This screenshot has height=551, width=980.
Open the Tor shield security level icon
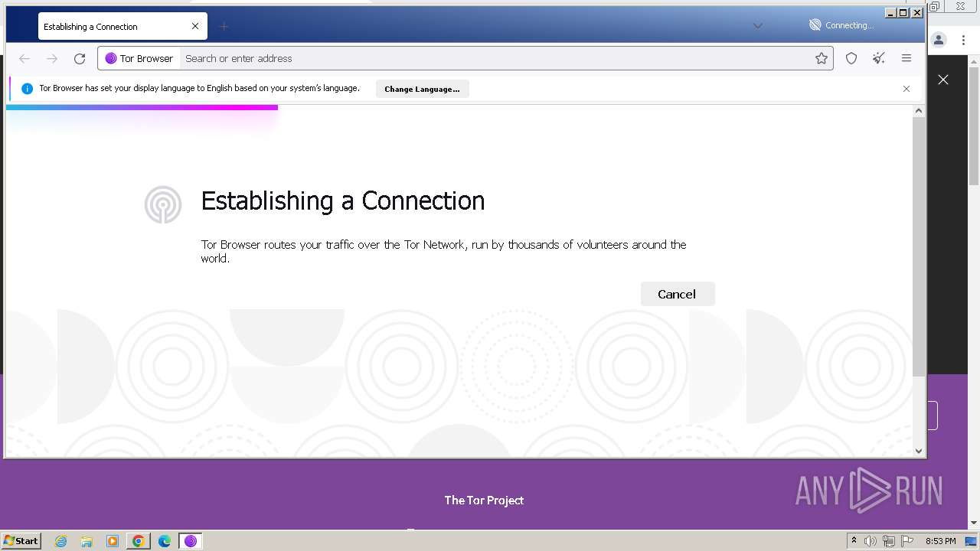[x=851, y=58]
